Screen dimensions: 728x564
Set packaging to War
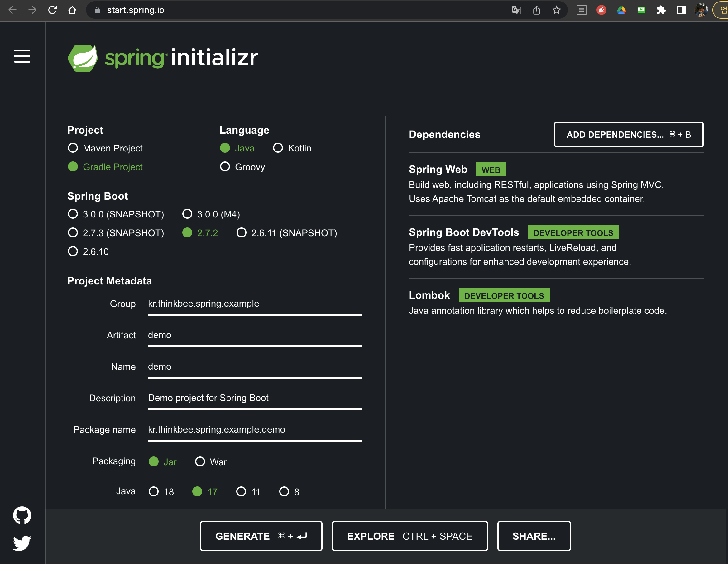tap(211, 462)
